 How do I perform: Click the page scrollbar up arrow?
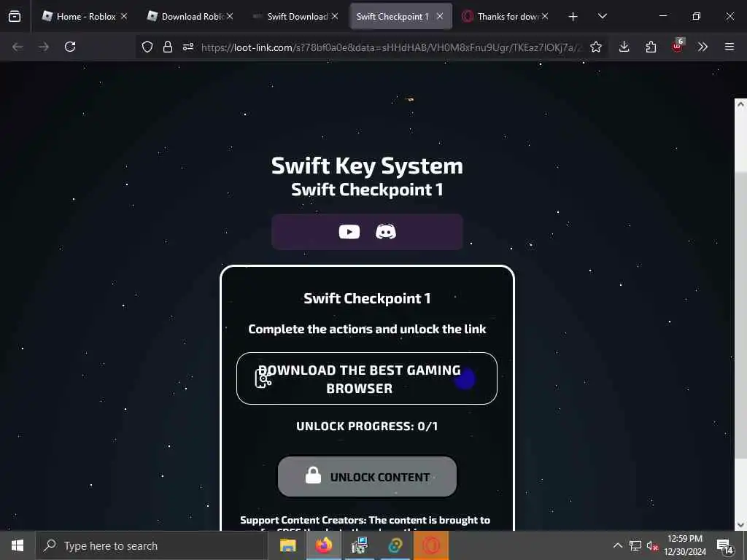coord(740,104)
